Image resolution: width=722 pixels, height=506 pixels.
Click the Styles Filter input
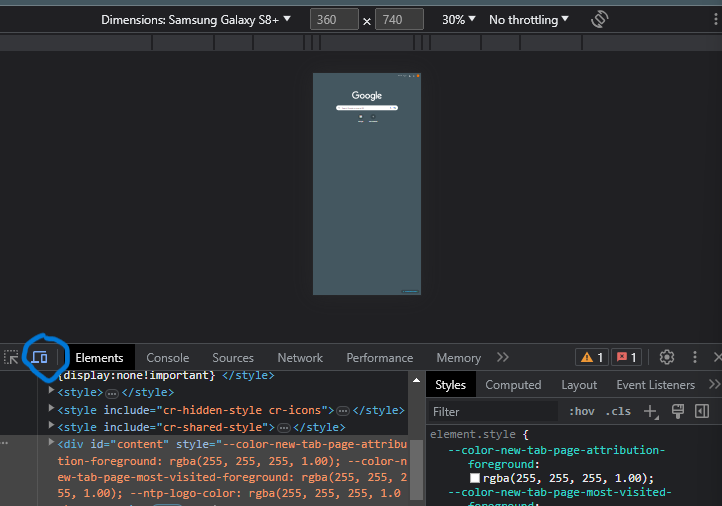493,411
